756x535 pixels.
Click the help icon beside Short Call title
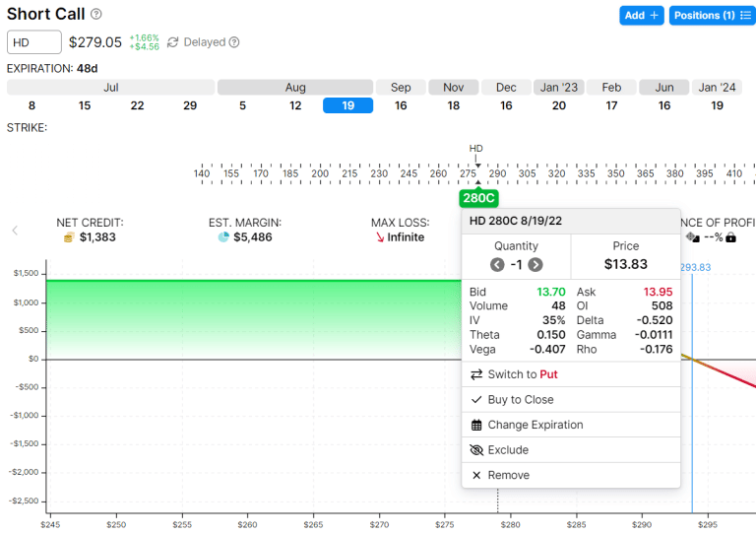96,15
